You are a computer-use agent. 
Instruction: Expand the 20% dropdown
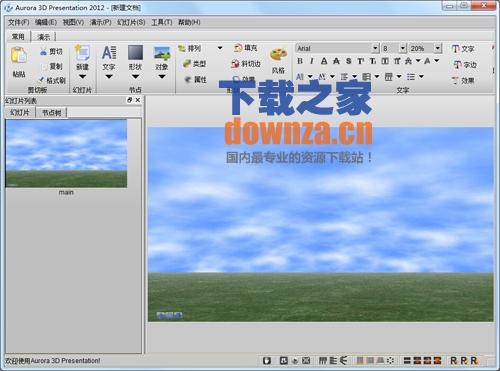[x=438, y=49]
